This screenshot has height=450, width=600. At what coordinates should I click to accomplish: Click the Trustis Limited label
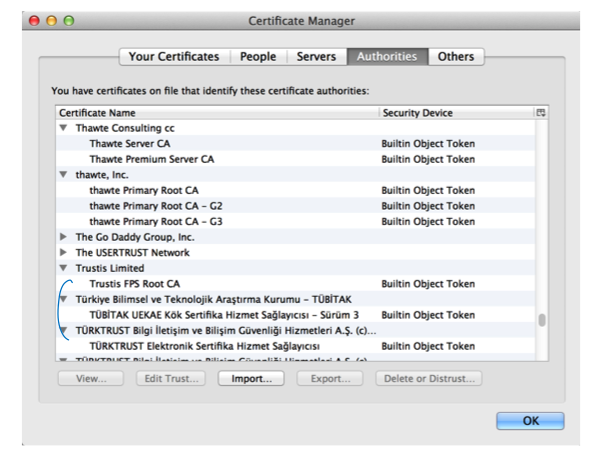click(x=110, y=268)
